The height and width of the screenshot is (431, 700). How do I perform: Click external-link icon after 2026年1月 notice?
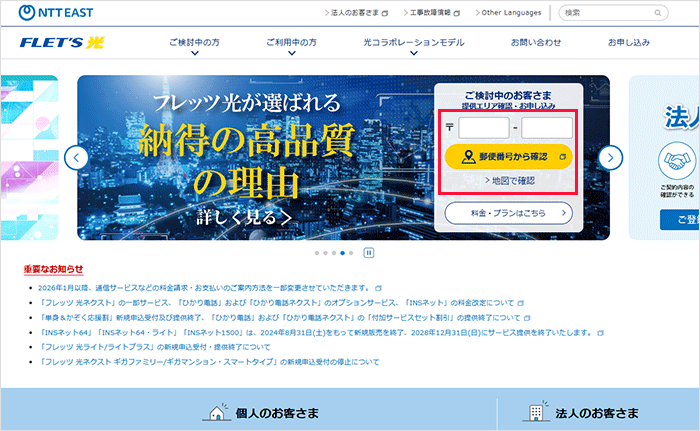tap(379, 288)
